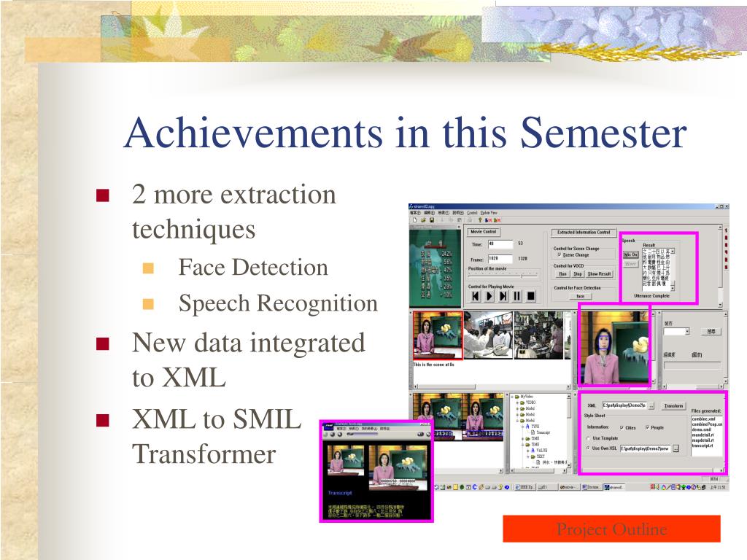Select demo.smil in Files generated list
Screen dimensions: 747x560
[x=702, y=429]
